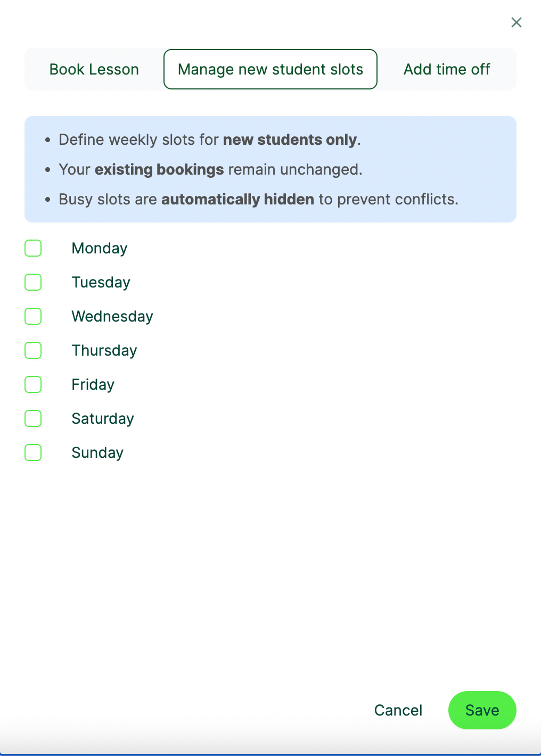Click the Friday day label
The image size is (541, 756).
(93, 385)
